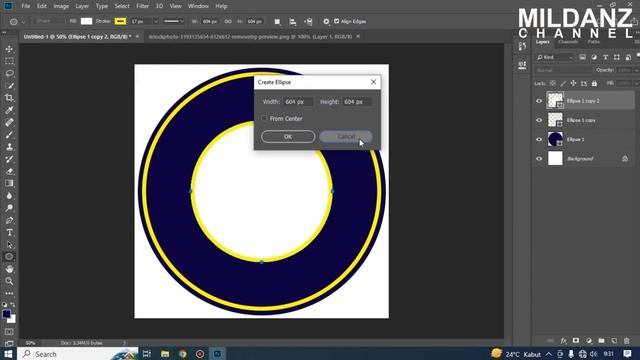The width and height of the screenshot is (640, 360).
Task: Click OK in Create Ellipse dialog
Action: 288,136
